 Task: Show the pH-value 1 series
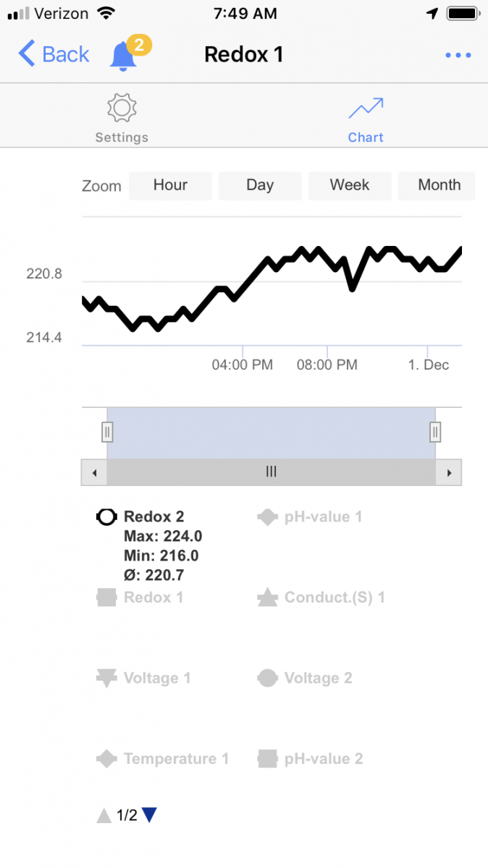click(322, 516)
